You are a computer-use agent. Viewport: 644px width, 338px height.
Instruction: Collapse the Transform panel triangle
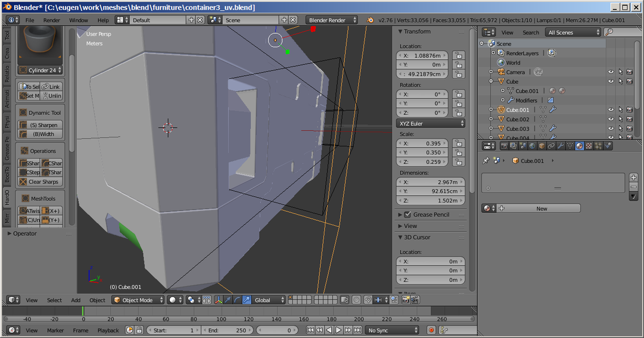pos(400,32)
